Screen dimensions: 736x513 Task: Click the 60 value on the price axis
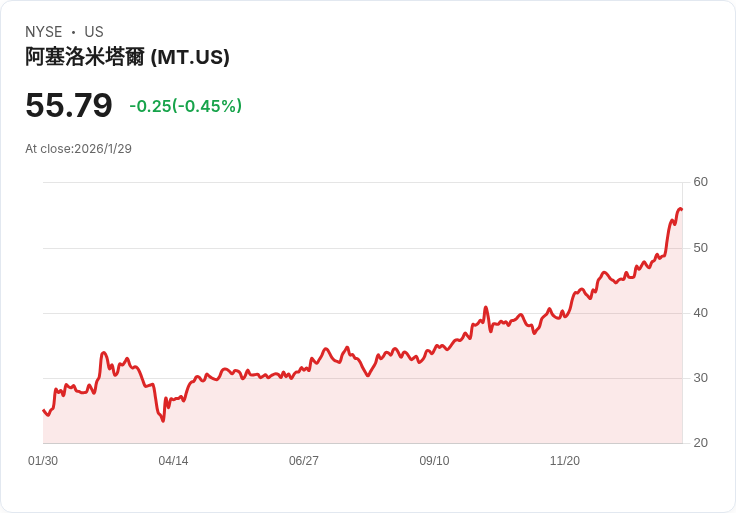point(700,182)
